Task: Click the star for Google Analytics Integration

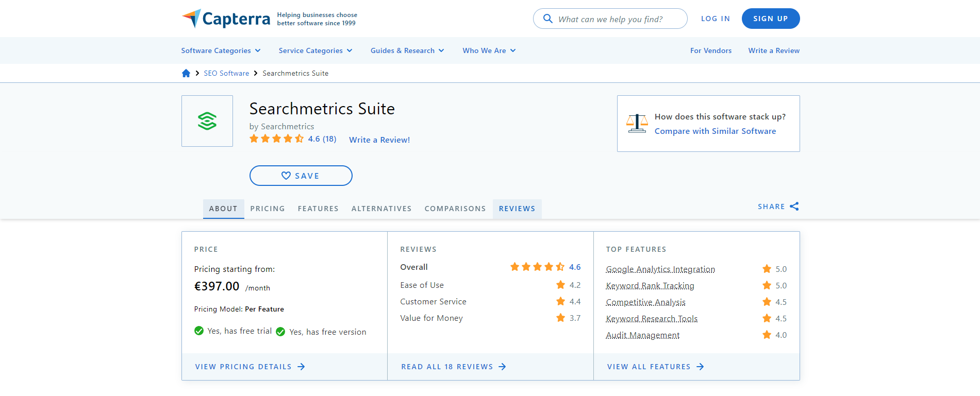Action: [767, 269]
